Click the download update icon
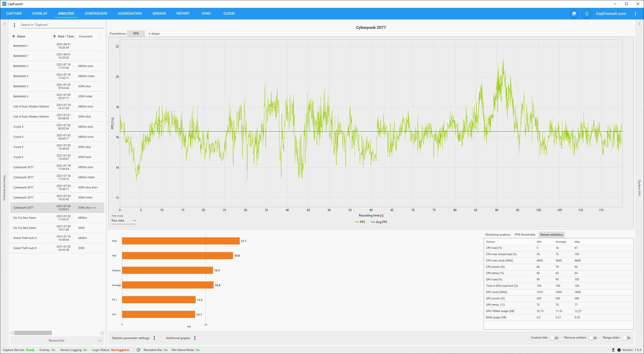 click(x=613, y=350)
